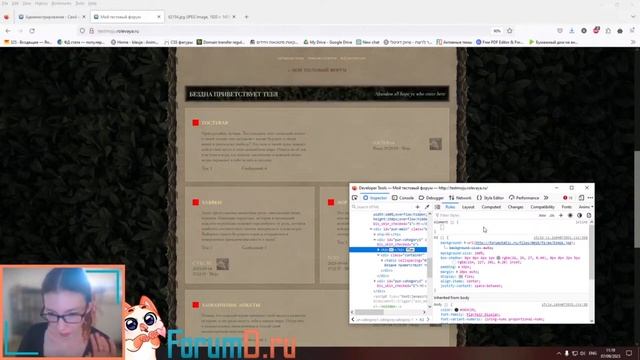The height and width of the screenshot is (360, 640).
Task: Open the DevTools three-dot options menu
Action: coord(590,198)
